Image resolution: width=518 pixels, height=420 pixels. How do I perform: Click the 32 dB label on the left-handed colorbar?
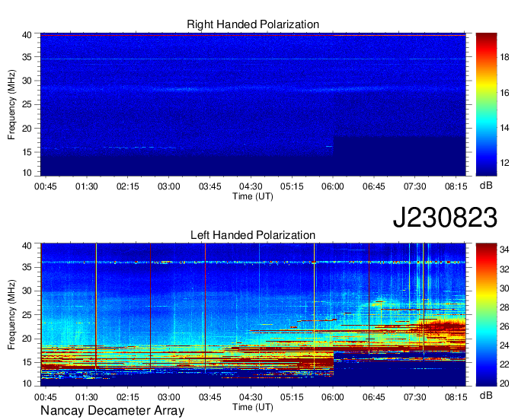504,269
